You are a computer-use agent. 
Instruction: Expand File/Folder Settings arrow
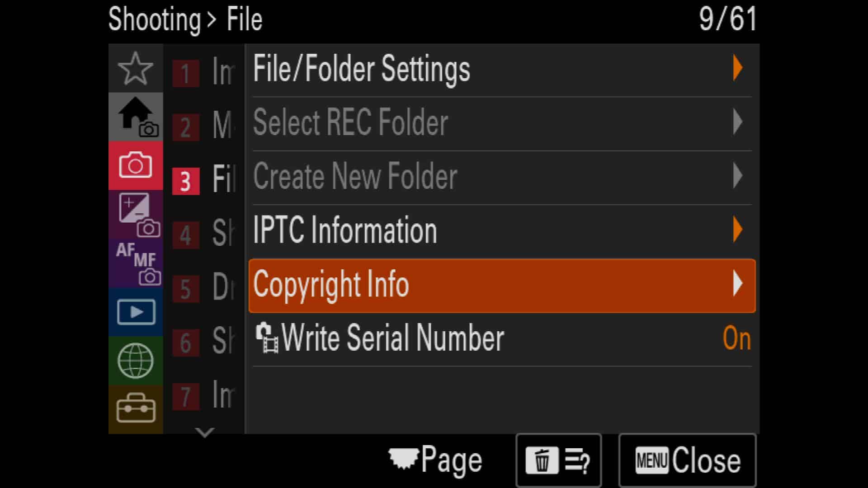738,68
